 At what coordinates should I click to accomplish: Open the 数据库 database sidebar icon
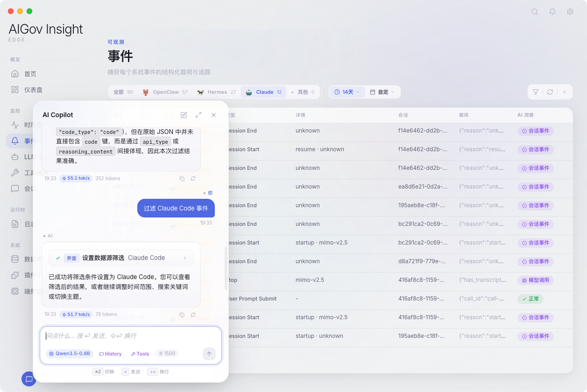(x=15, y=259)
